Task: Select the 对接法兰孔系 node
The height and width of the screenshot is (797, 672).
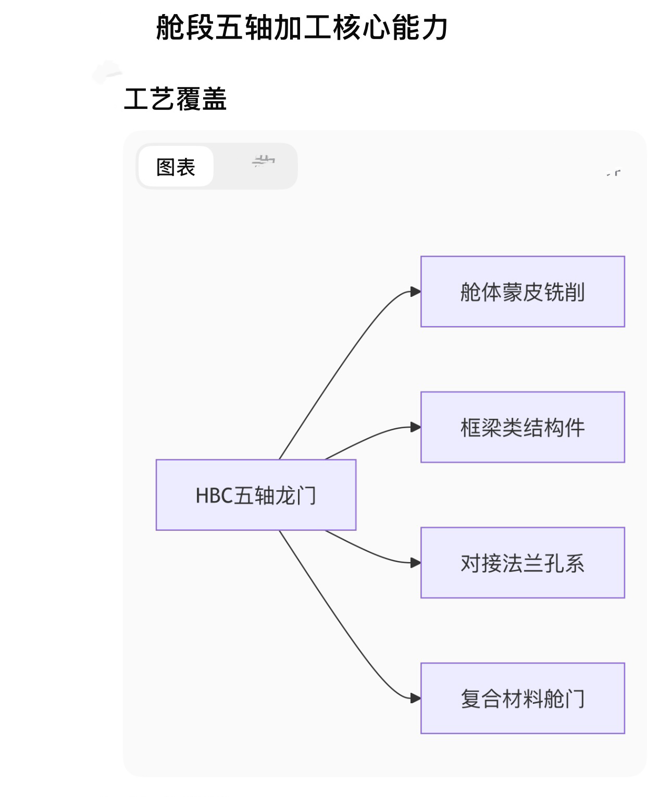Action: coord(522,563)
